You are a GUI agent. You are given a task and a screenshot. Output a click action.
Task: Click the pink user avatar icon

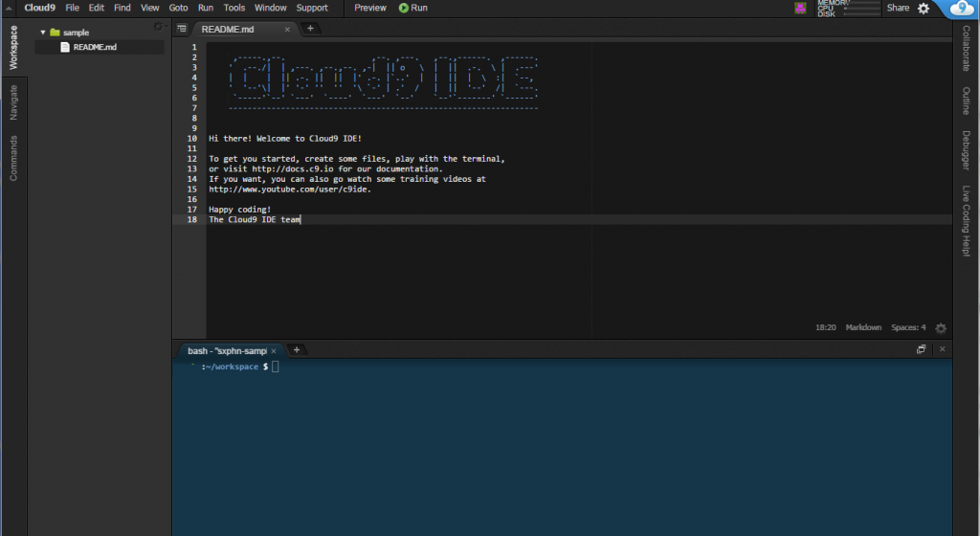pos(800,8)
